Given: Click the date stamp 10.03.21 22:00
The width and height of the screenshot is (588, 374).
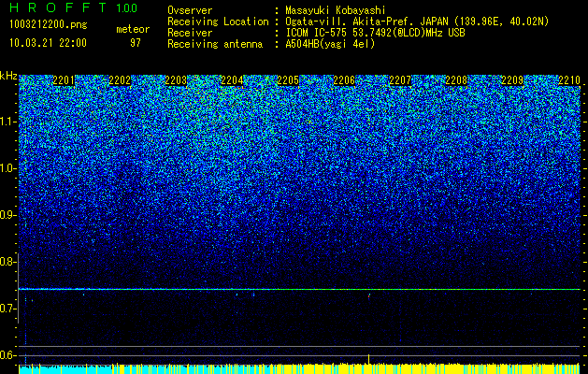Looking at the screenshot, I should click(x=48, y=43).
